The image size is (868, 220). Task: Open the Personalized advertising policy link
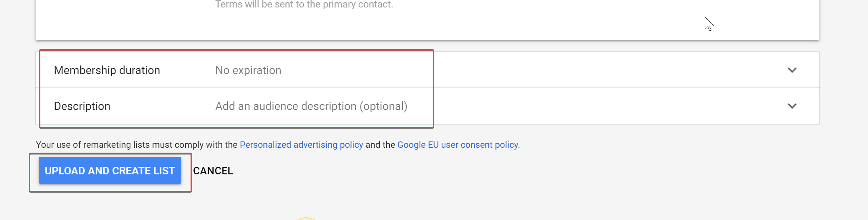coord(301,145)
